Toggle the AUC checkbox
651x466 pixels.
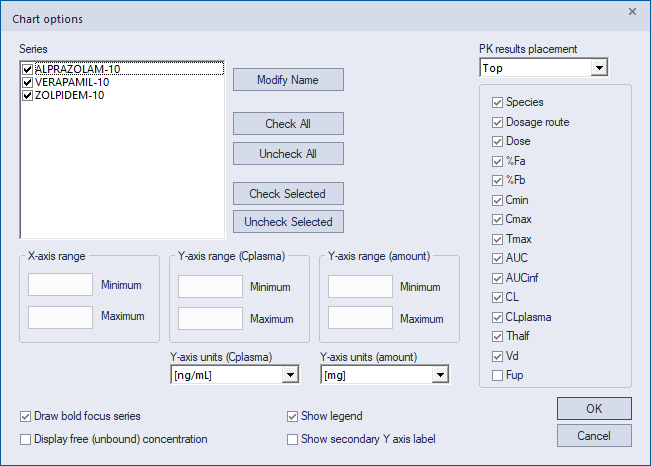[x=497, y=259]
